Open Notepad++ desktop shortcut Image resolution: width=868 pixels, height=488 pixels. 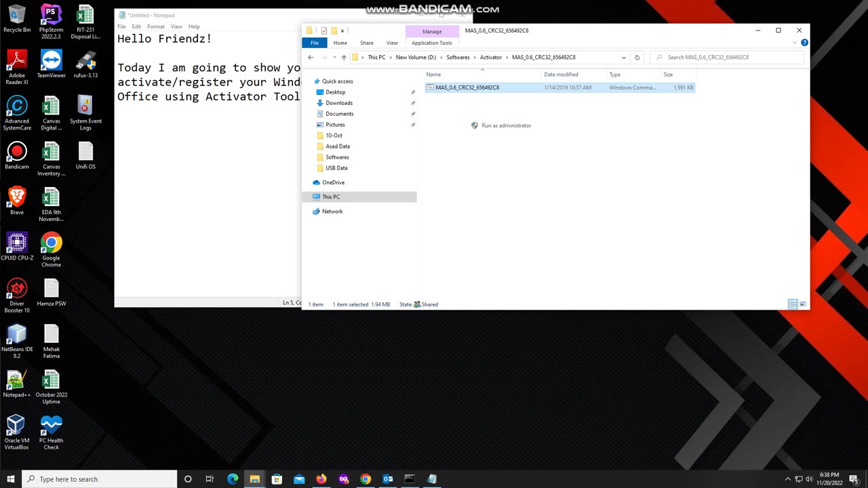click(x=17, y=384)
